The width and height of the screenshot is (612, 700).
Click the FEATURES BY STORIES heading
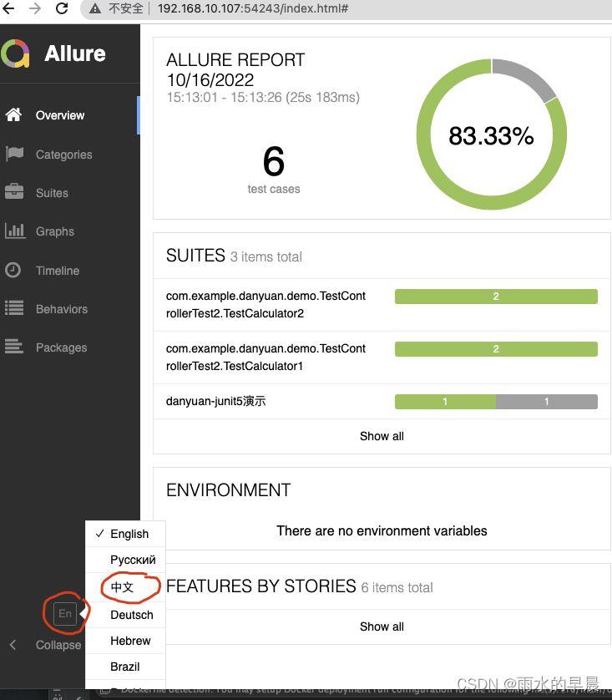tap(261, 586)
